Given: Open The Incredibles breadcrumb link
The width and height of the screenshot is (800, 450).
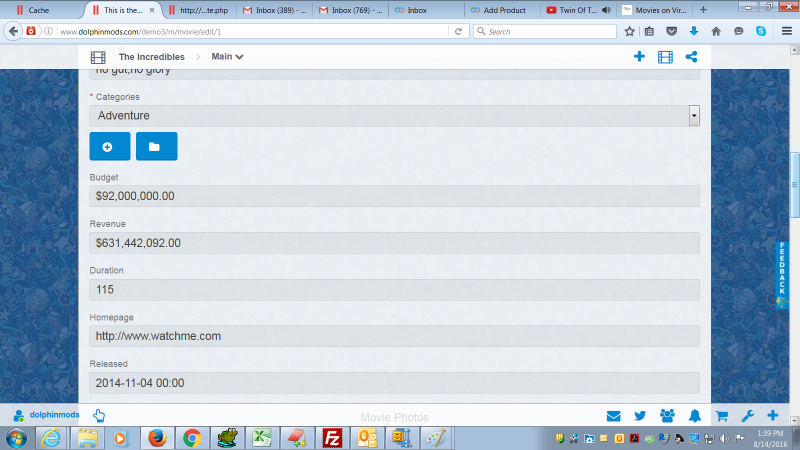Looking at the screenshot, I should pos(152,57).
